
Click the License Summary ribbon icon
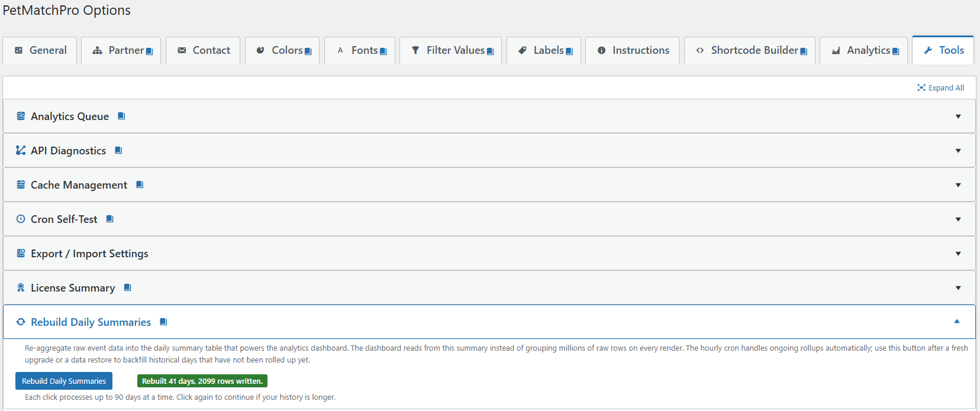tap(21, 287)
